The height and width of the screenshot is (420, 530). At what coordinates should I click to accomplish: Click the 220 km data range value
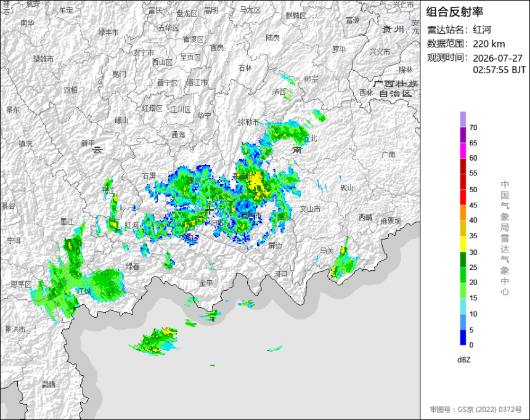[489, 44]
